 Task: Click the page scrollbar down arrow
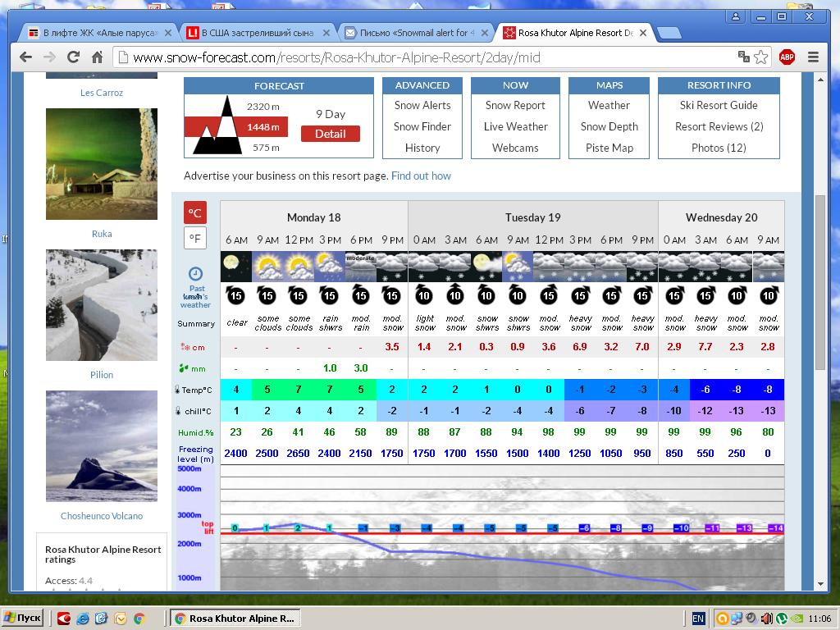(820, 584)
